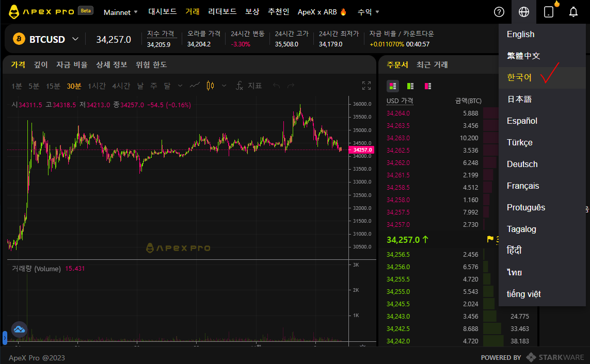Open the Mainnet network dropdown
The height and width of the screenshot is (364, 590).
click(120, 12)
